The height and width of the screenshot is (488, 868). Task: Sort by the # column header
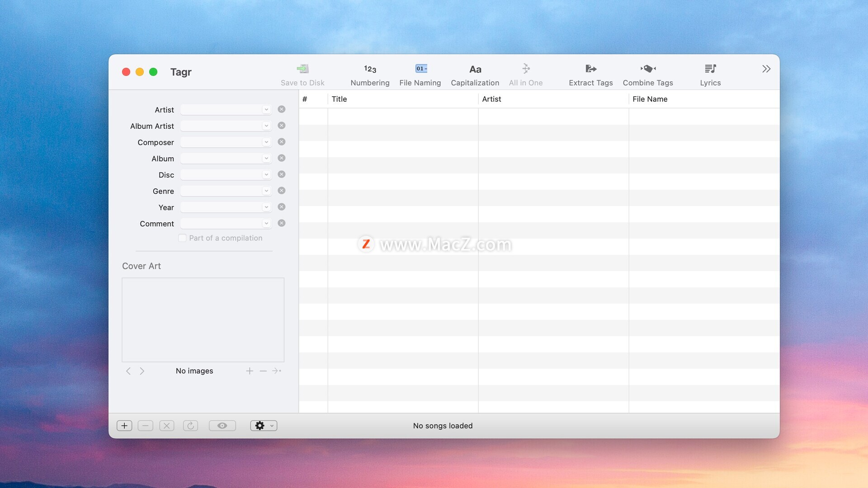coord(313,99)
